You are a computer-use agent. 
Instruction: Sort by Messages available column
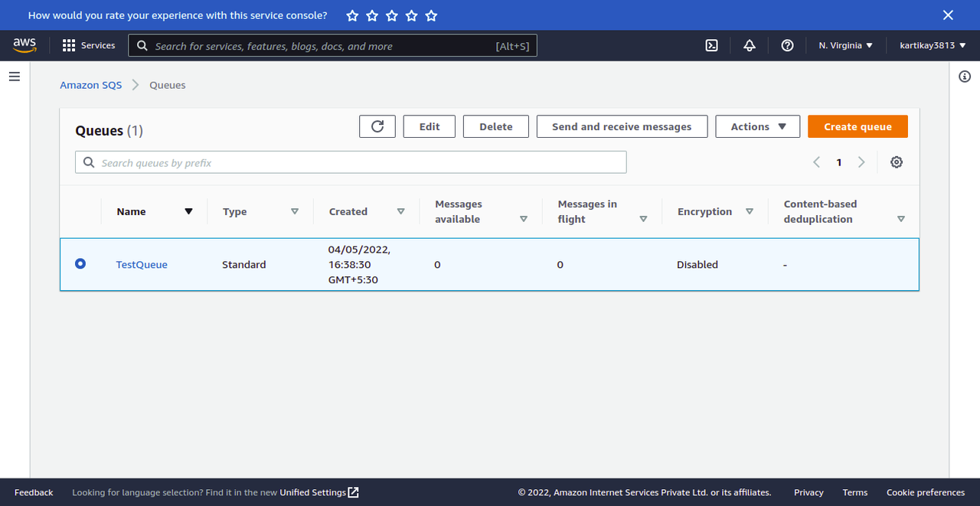(524, 219)
